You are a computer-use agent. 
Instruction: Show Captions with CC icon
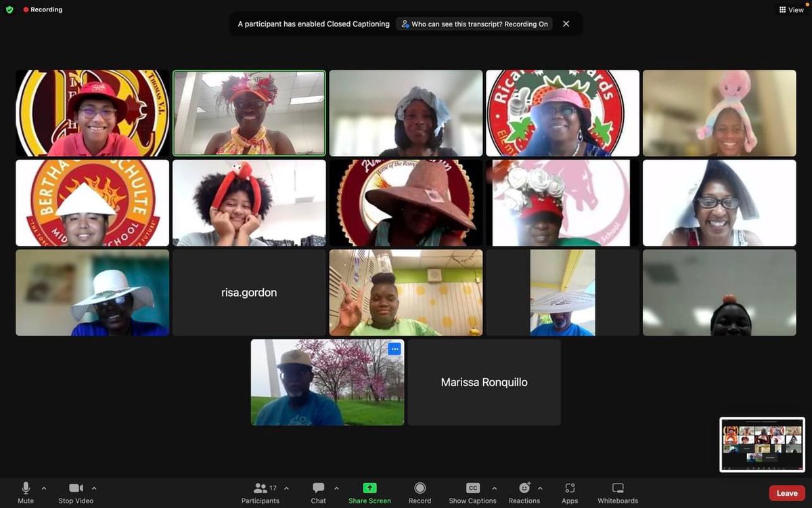(472, 492)
